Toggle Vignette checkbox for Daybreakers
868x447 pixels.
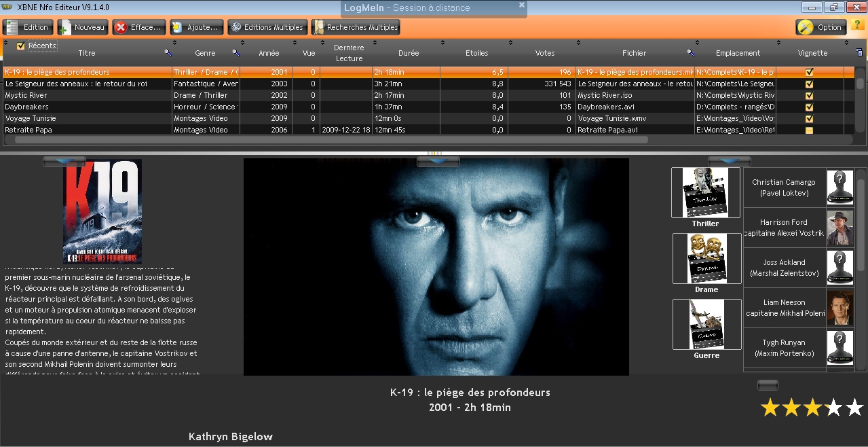coord(809,107)
